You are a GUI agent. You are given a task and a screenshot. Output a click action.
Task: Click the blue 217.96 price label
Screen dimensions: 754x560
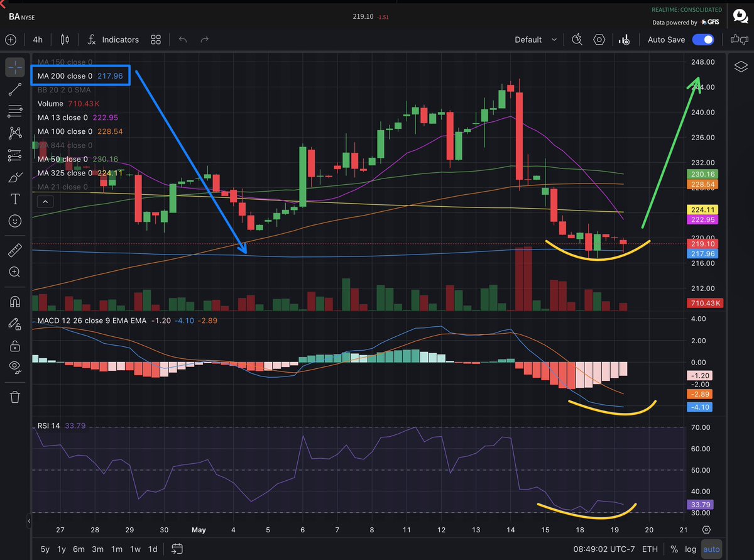pyautogui.click(x=704, y=254)
